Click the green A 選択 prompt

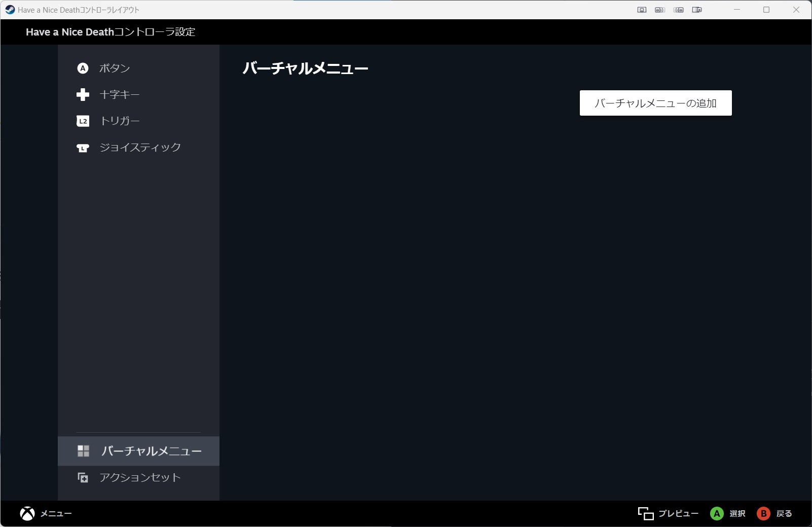727,514
